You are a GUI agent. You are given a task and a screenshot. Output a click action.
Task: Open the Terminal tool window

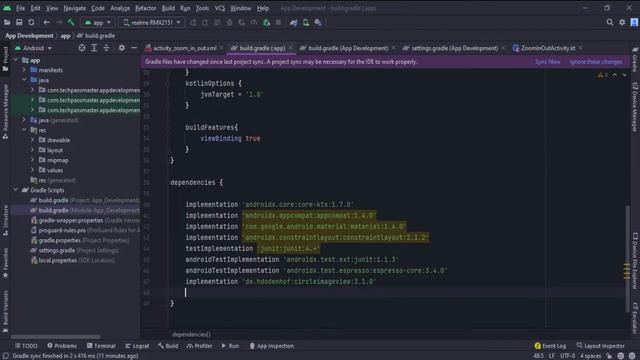(101, 346)
